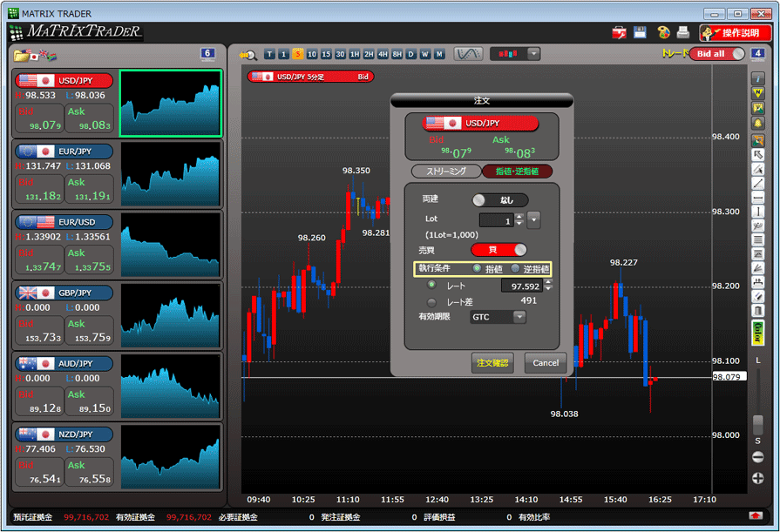Click the chart zoom-out minus icon
The width and height of the screenshot is (780, 532).
757,457
